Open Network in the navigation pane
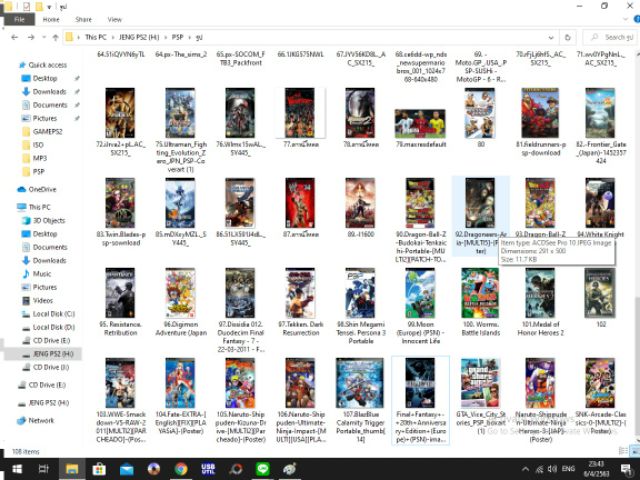The width and height of the screenshot is (640, 480). 41,420
